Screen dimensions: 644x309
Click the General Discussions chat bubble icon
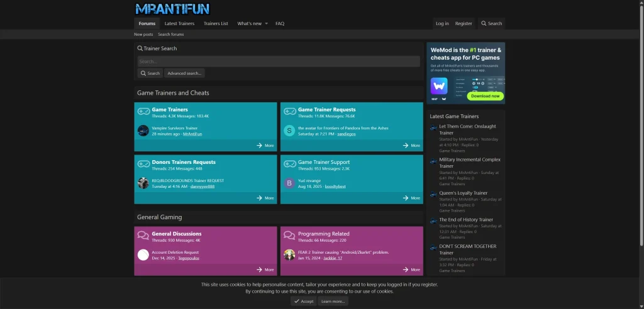143,236
